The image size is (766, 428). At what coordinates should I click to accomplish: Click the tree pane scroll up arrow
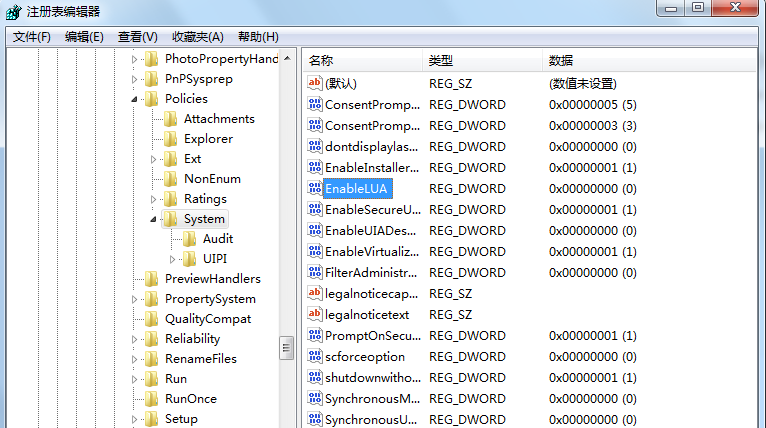point(287,59)
